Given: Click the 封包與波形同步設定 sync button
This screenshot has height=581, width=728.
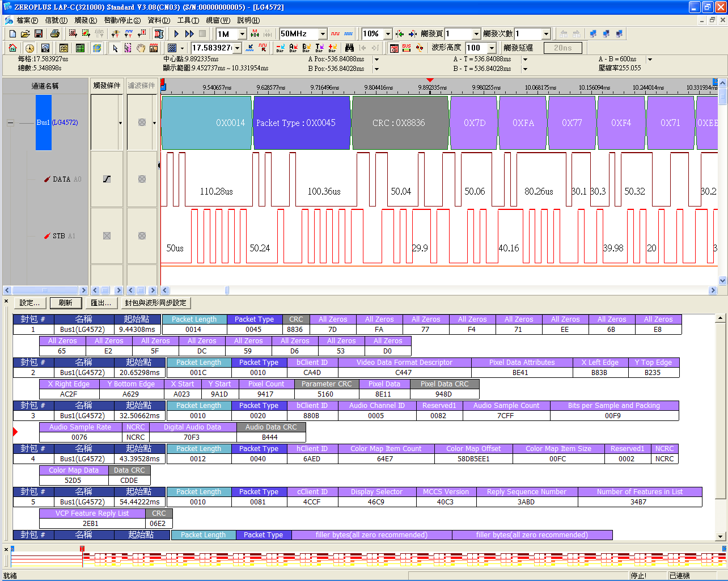Looking at the screenshot, I should point(155,303).
